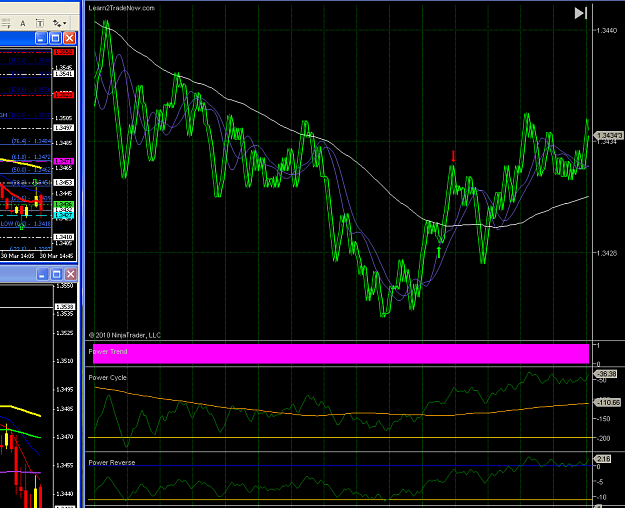This screenshot has height=508, width=625.
Task: Select the 'A' text drawing tool
Action: tap(23, 23)
